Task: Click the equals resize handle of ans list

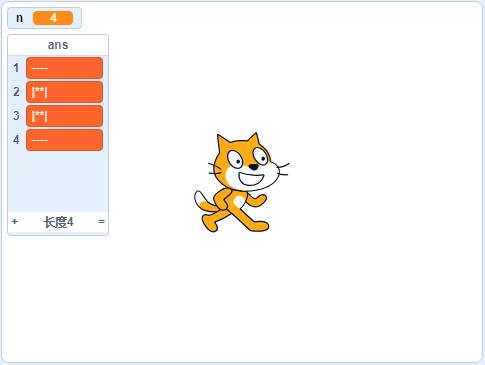Action: click(101, 222)
